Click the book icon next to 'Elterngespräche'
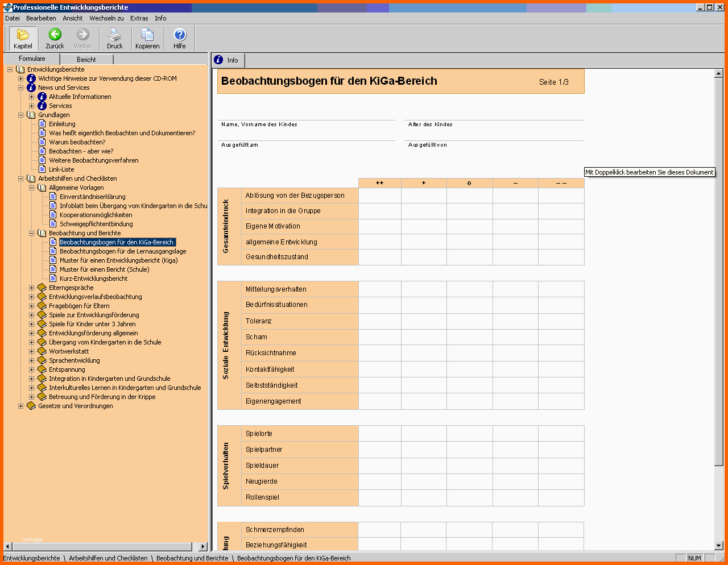This screenshot has width=728, height=565. [x=42, y=288]
